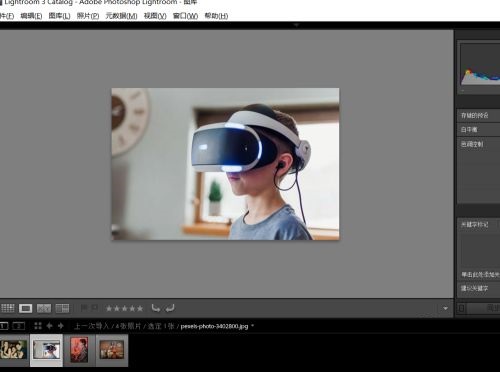This screenshot has width=500, height=372.
Task: Switch to Grid view icon
Action: pos(8,308)
